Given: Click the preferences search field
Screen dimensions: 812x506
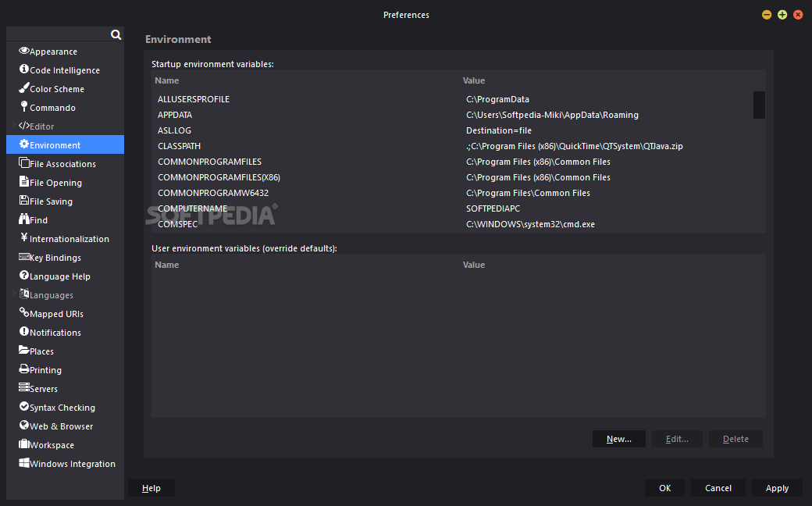Looking at the screenshot, I should coord(58,34).
